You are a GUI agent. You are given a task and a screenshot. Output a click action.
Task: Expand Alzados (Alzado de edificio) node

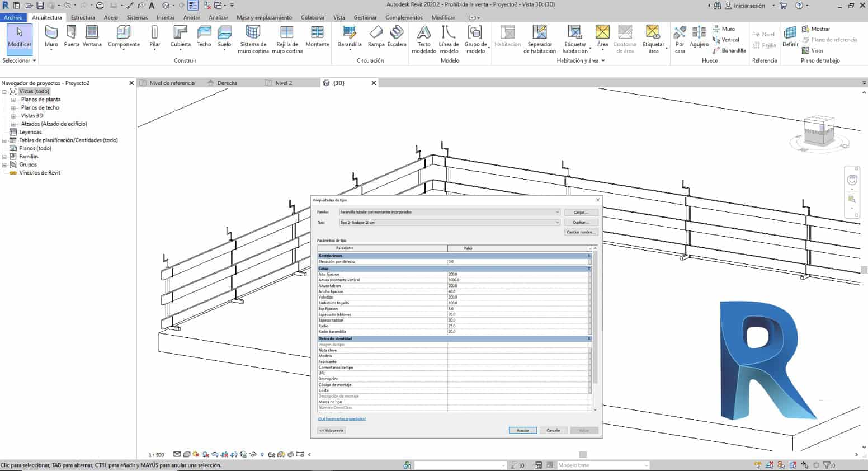tap(13, 124)
